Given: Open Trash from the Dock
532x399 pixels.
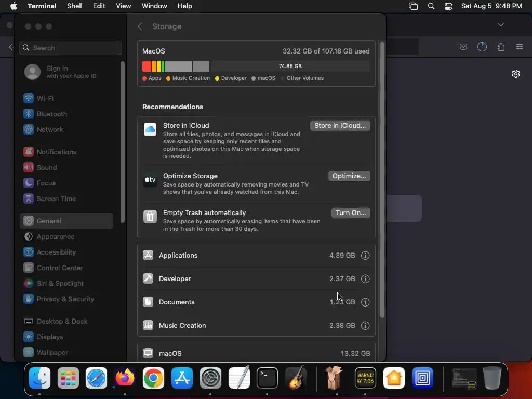Looking at the screenshot, I should click(493, 378).
